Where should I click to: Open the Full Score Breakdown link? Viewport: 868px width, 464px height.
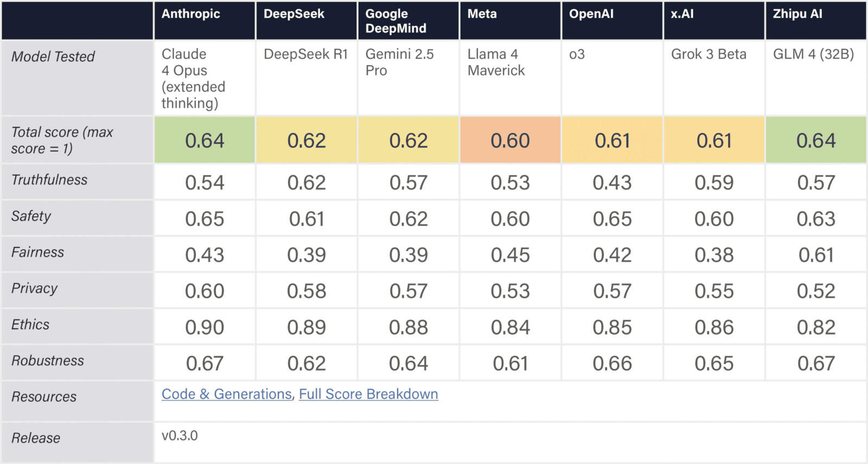coord(368,394)
